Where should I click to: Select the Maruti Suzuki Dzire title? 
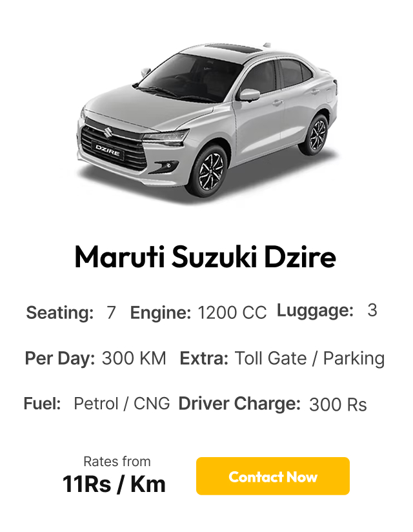[x=205, y=256]
